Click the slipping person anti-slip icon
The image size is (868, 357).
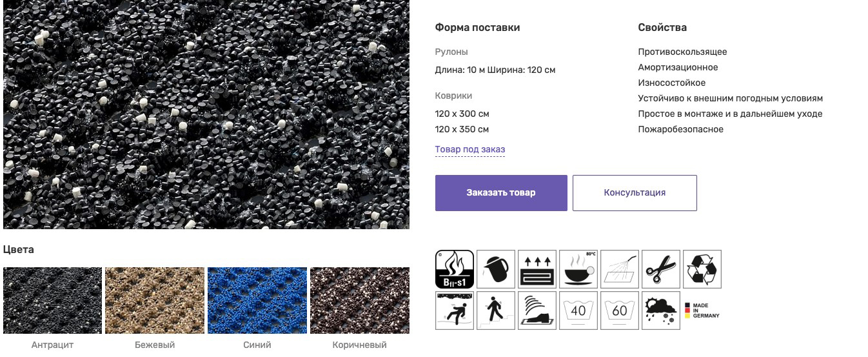pyautogui.click(x=455, y=311)
